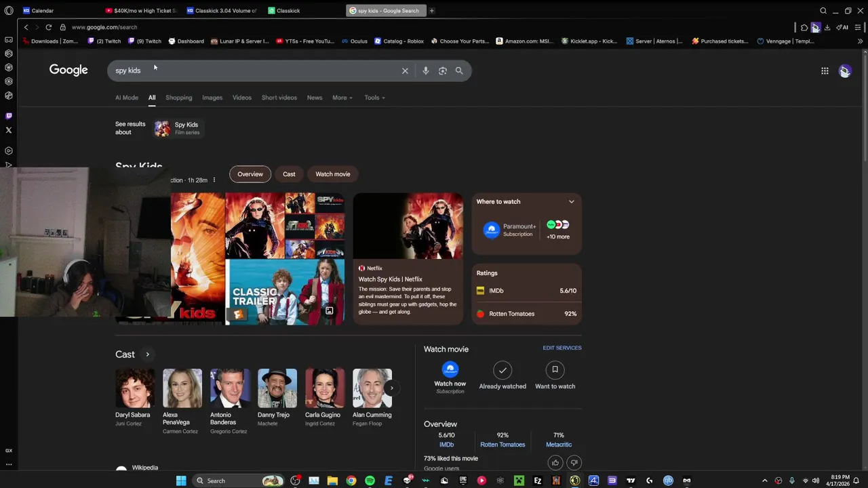This screenshot has width=868, height=488.
Task: Select the Shopping search tab
Action: pos(179,98)
